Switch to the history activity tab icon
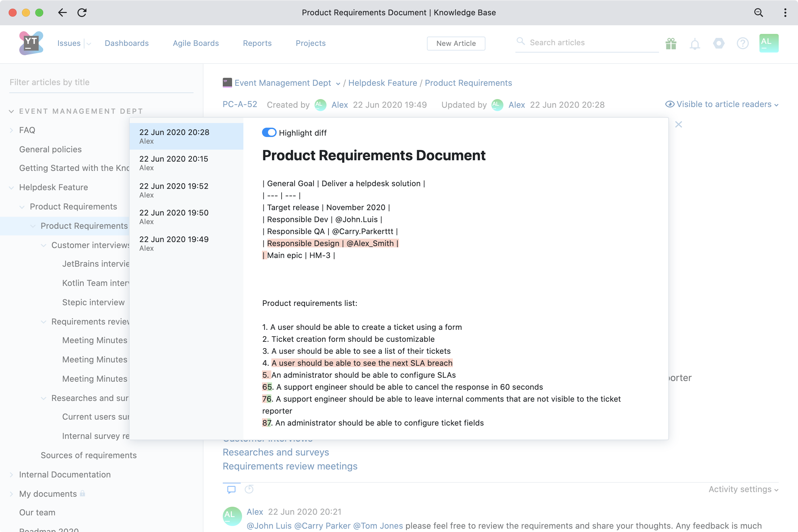The height and width of the screenshot is (532, 798). point(249,489)
